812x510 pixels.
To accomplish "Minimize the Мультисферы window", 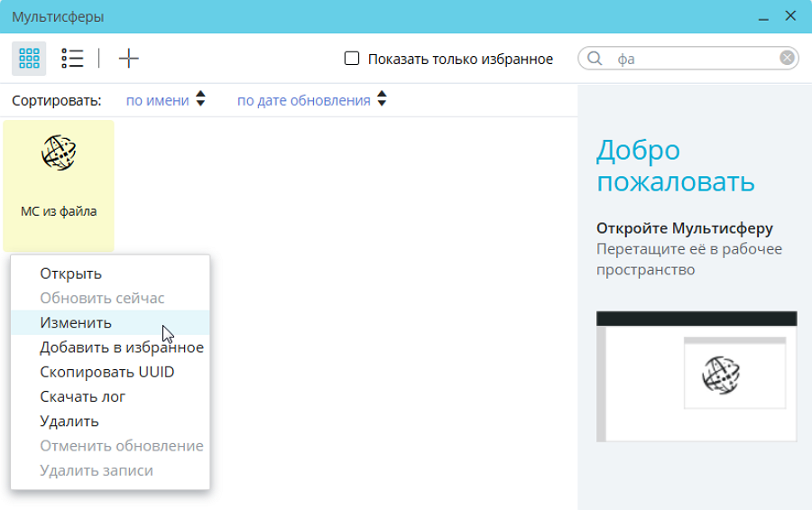I will coord(764,16).
